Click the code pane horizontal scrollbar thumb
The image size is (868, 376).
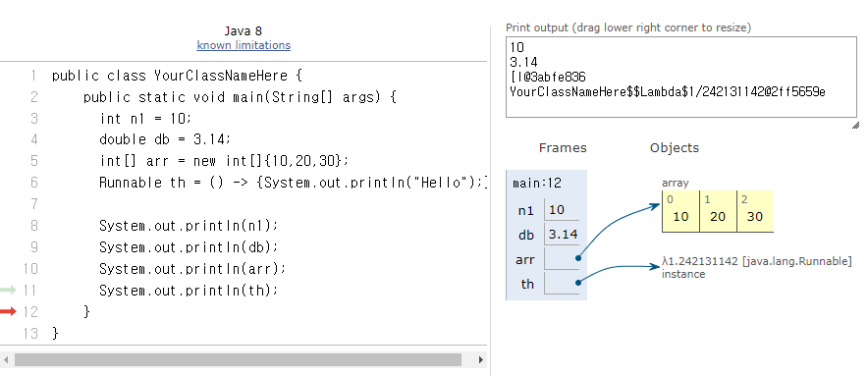(x=238, y=360)
